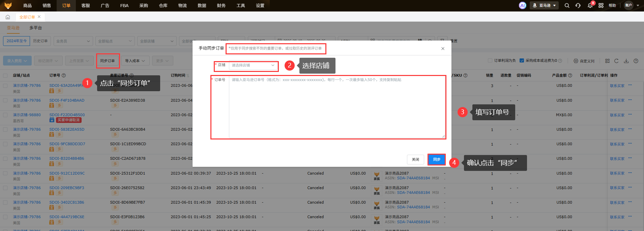Viewport: 644px width, 231px height.
Task: Check the row for SDOI-583E2EA55D
Action: coord(5,129)
